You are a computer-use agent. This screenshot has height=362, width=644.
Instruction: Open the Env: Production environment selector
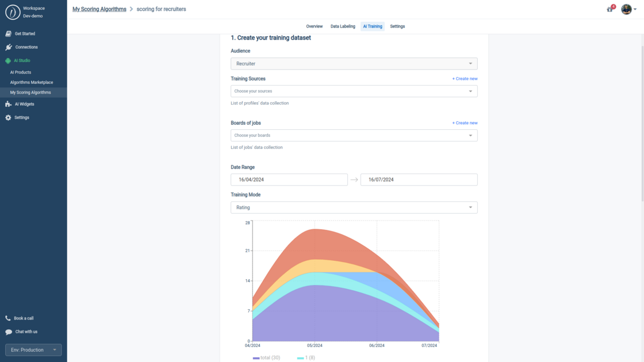coord(33,349)
